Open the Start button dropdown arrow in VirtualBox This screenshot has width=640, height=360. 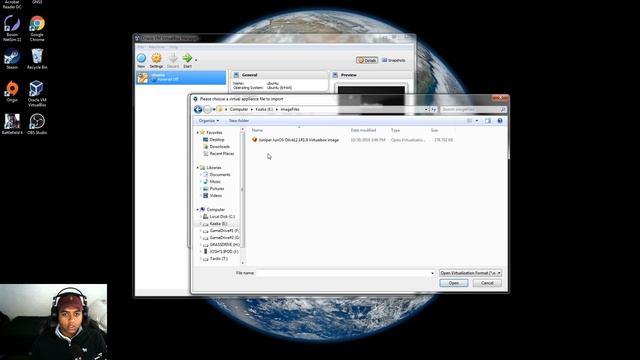(196, 60)
